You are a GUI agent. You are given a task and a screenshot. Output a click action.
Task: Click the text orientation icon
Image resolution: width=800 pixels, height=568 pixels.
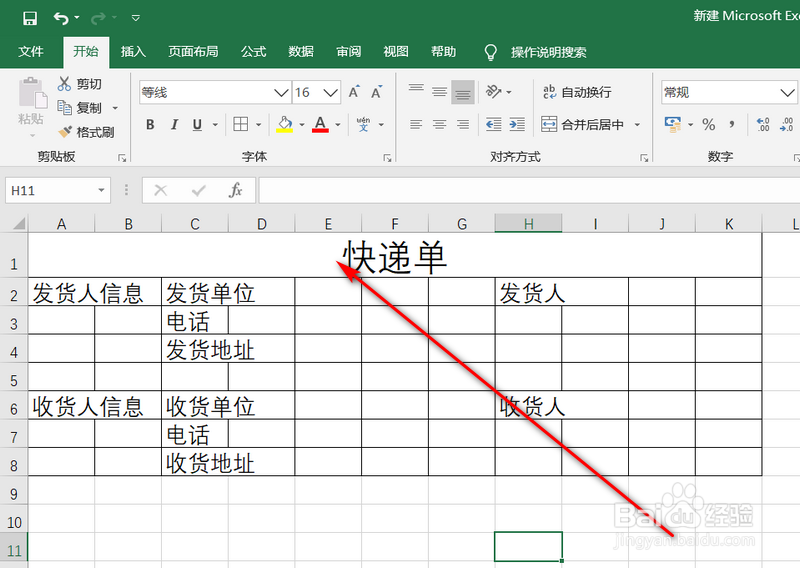[493, 92]
